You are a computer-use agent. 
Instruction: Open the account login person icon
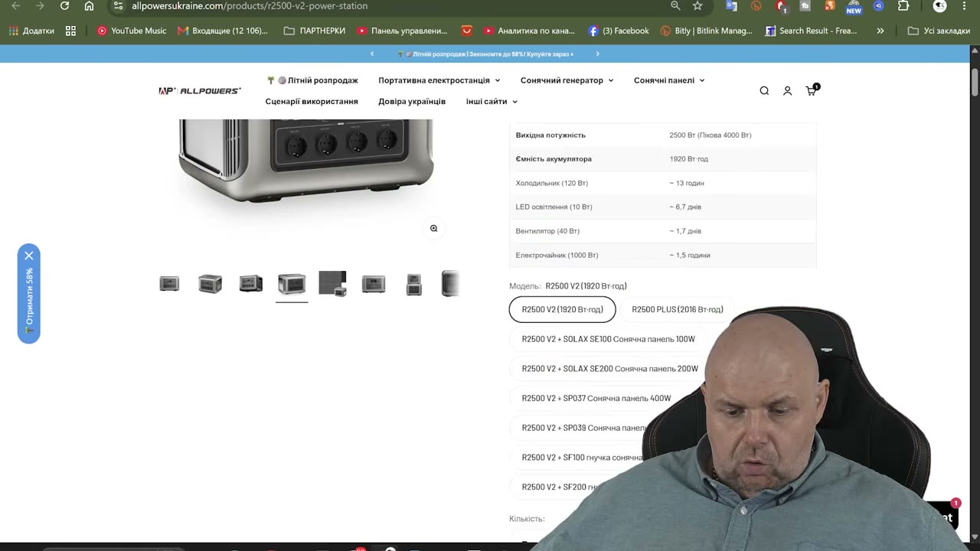[787, 90]
